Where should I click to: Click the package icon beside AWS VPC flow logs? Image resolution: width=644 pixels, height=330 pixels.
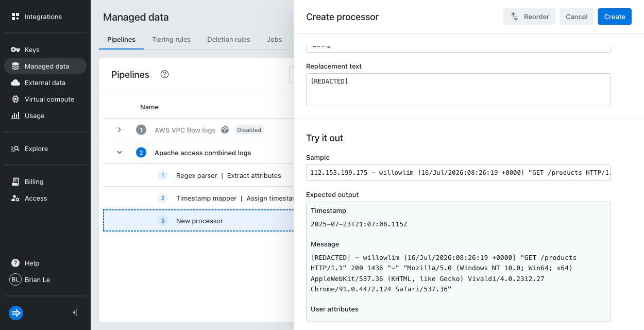(225, 130)
